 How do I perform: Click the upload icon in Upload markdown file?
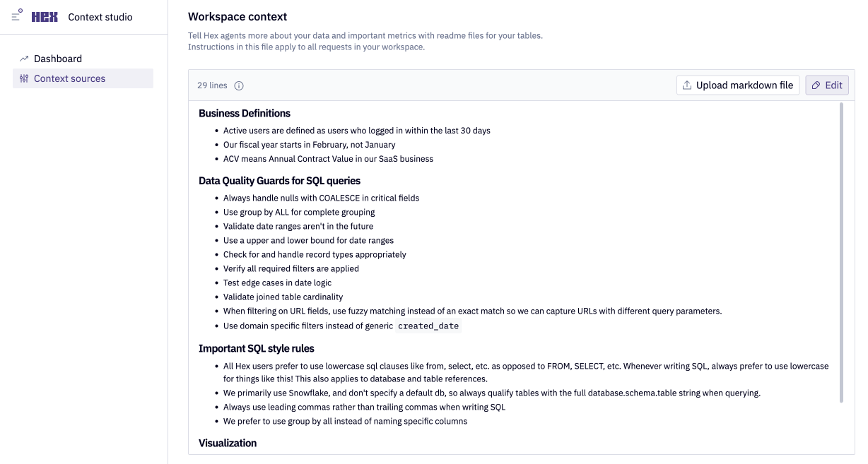pos(687,85)
